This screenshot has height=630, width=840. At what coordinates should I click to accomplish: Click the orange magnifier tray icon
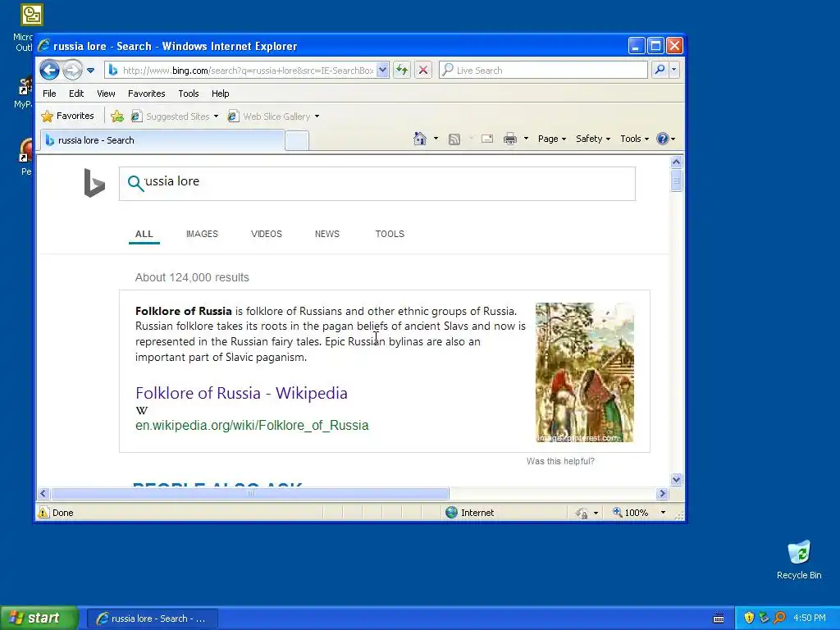coord(779,618)
